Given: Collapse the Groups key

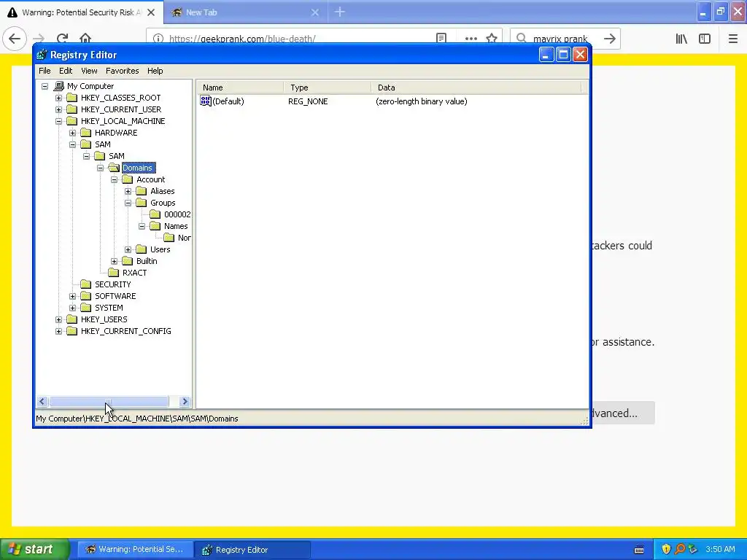Looking at the screenshot, I should coord(128,203).
